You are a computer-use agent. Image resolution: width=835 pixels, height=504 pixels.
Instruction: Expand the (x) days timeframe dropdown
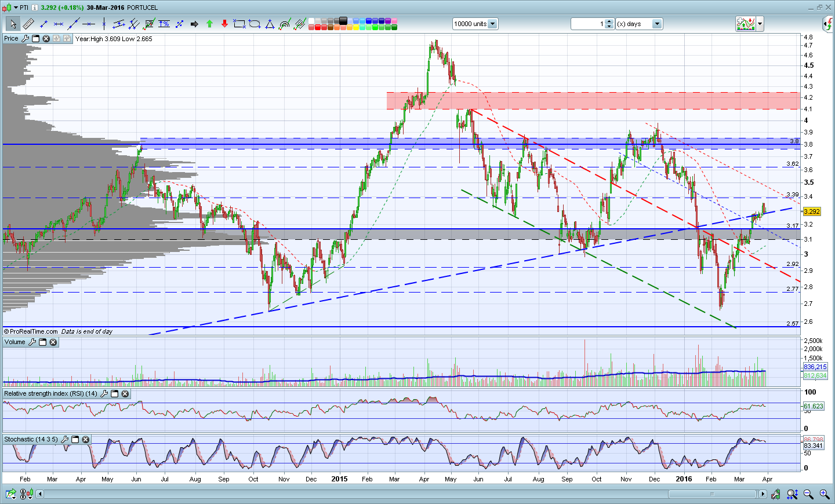[x=656, y=24]
